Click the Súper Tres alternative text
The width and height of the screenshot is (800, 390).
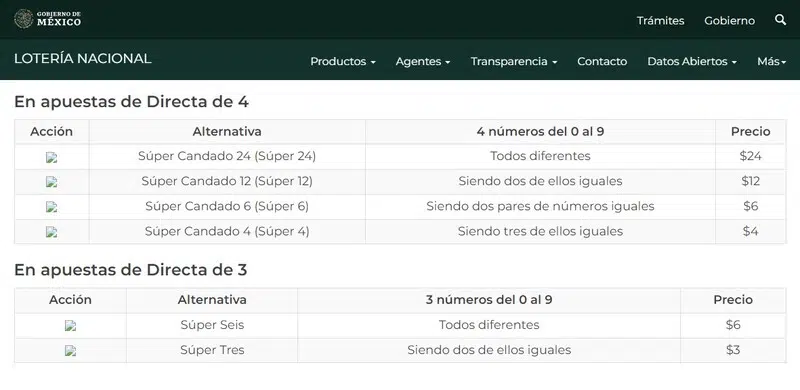pos(212,350)
